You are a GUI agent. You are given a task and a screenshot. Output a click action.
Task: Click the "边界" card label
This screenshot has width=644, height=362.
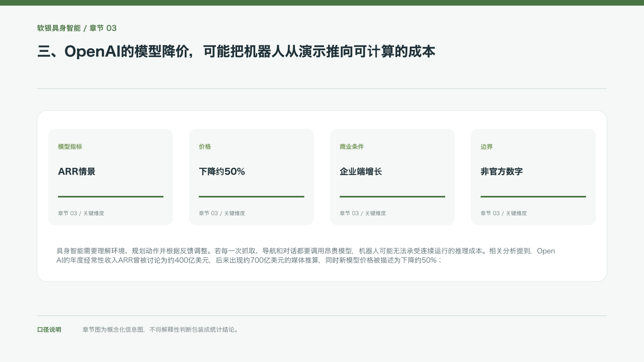487,147
